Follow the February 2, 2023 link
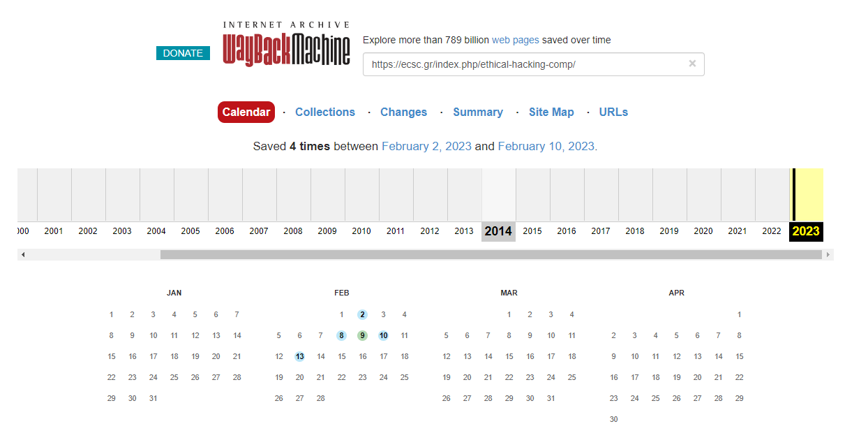The width and height of the screenshot is (868, 431). (426, 146)
